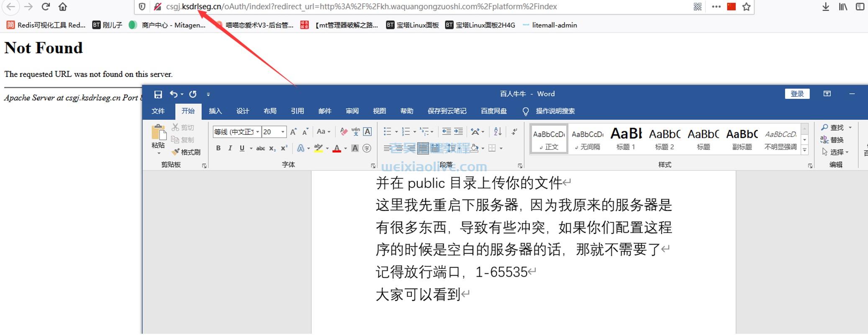Click the Phonetic Guide wén icon
The image size is (868, 335).
[x=356, y=131]
